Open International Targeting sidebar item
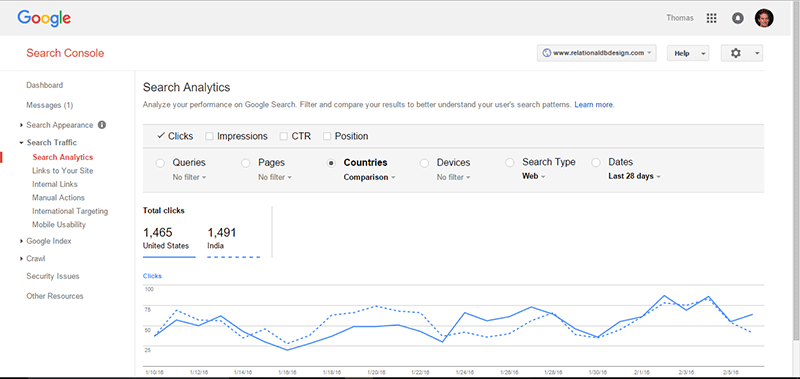Screen dimensions: 800x379 (x=70, y=211)
